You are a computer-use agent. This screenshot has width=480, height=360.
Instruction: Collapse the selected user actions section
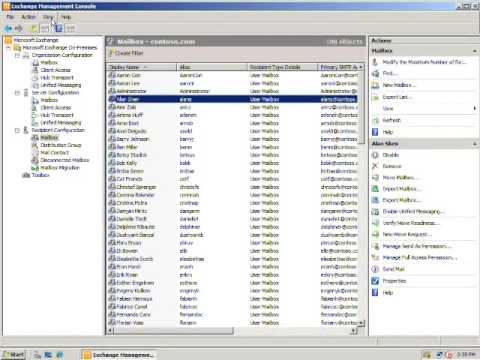(475, 144)
